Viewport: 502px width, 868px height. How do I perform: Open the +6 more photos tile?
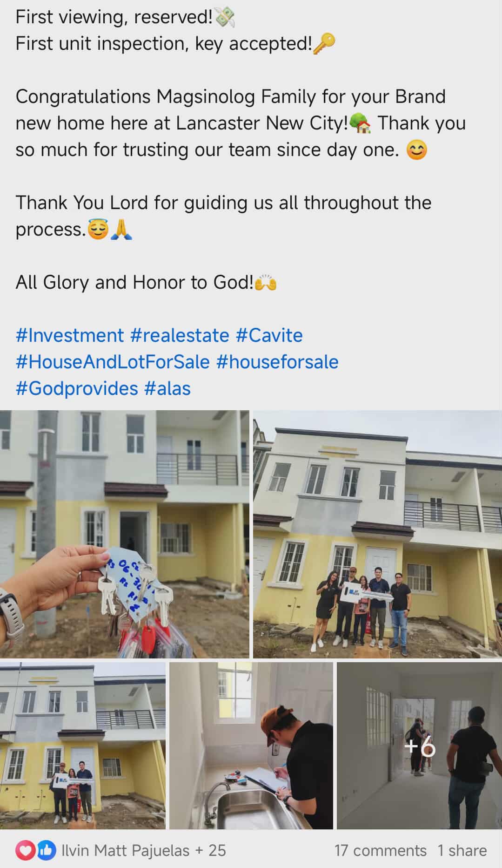point(419,746)
